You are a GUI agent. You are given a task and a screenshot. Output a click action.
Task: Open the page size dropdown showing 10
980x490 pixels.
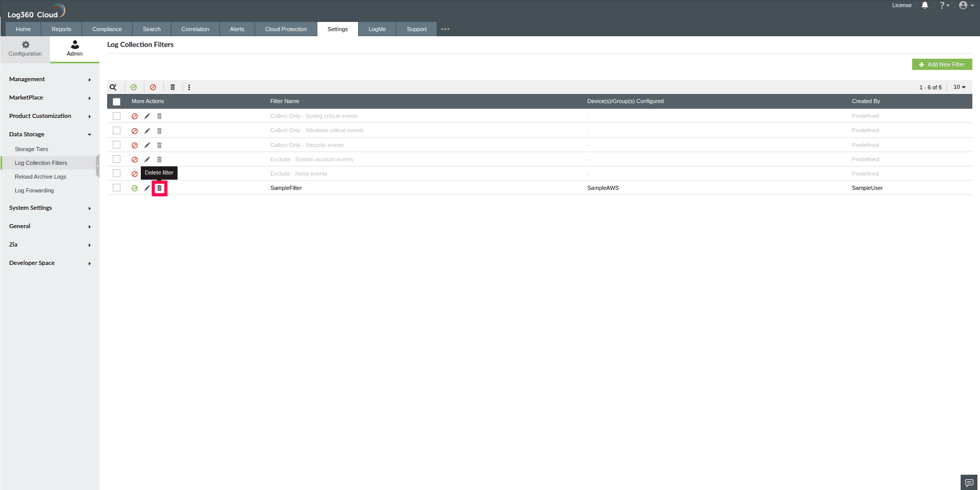(959, 87)
